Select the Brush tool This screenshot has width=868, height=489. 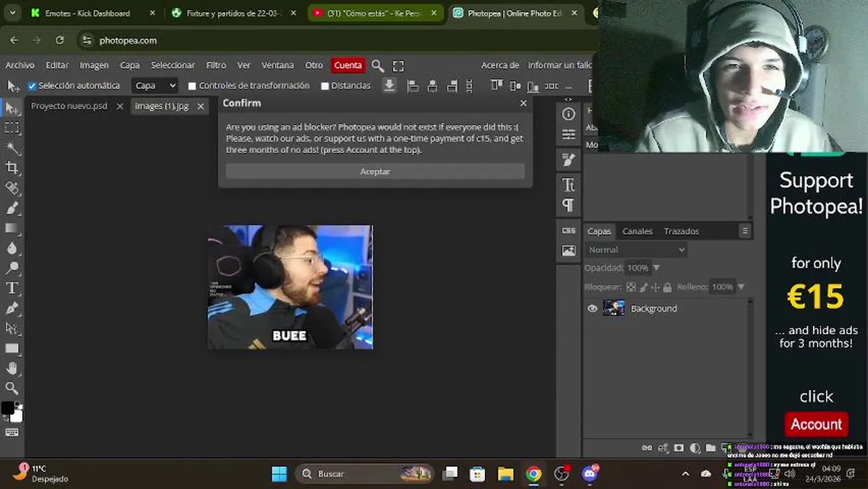(x=12, y=208)
